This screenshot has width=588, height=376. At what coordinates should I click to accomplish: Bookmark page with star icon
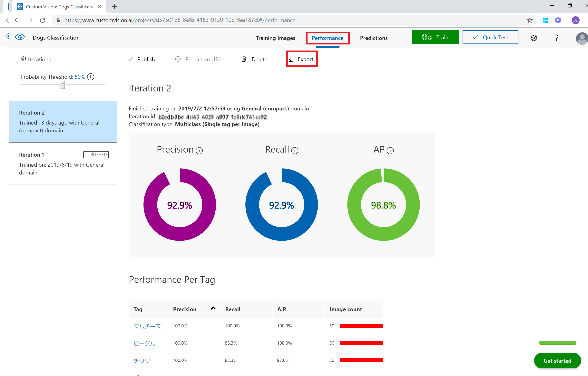(x=530, y=20)
